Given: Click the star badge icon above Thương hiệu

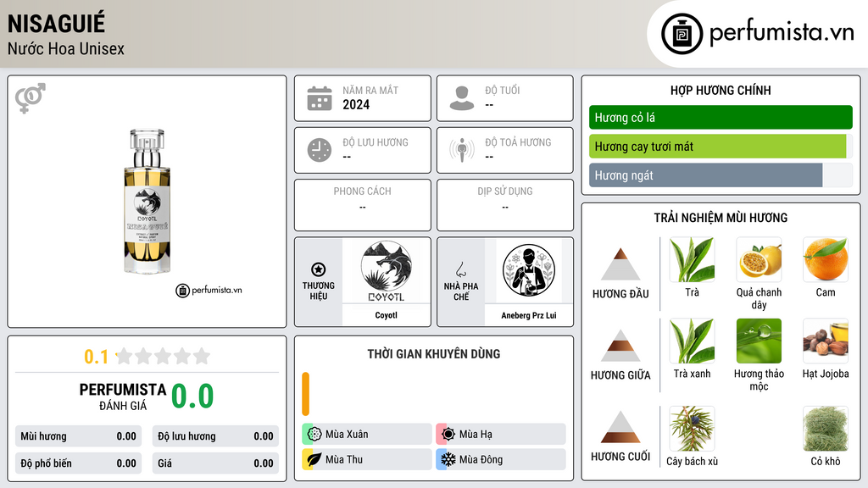Looking at the screenshot, I should click(319, 269).
